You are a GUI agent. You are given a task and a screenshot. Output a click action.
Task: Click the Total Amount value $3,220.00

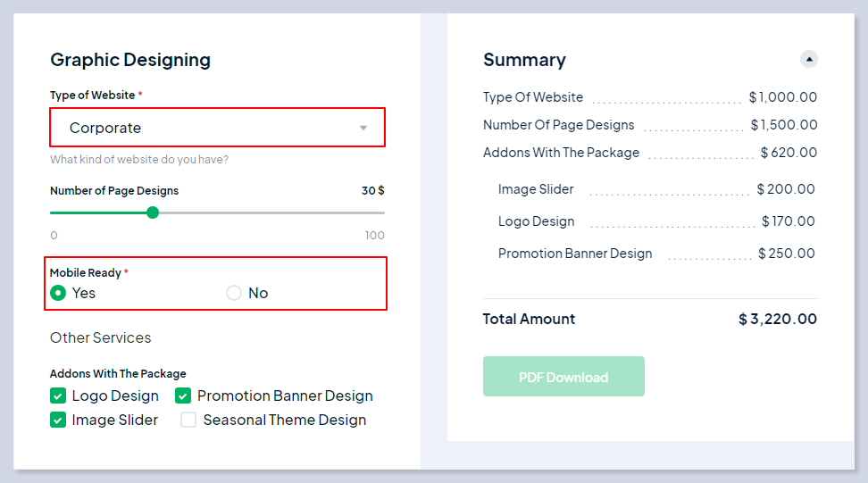point(777,319)
